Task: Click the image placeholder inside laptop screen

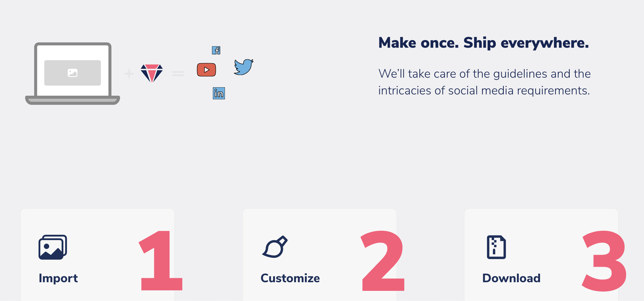Action: pyautogui.click(x=73, y=73)
